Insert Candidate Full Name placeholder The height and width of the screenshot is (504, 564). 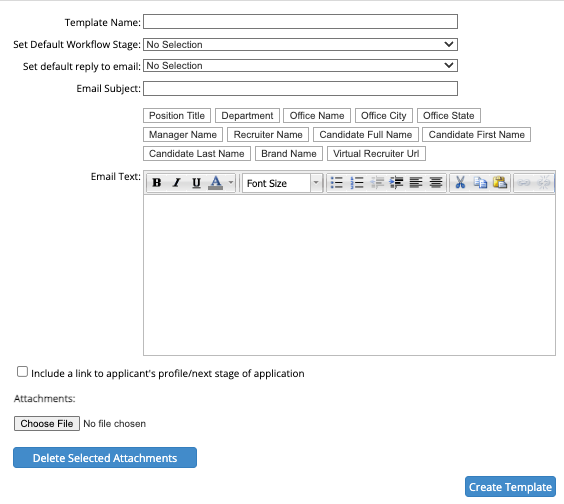coord(366,135)
